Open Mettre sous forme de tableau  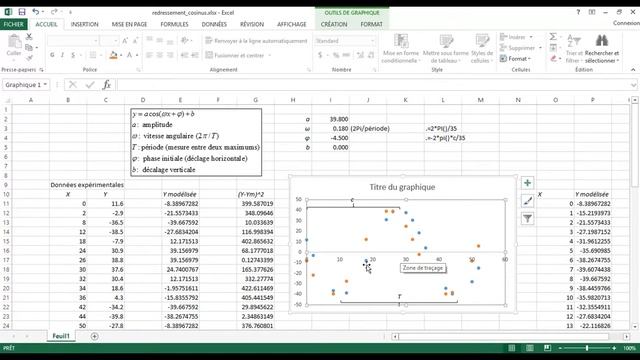(x=445, y=49)
